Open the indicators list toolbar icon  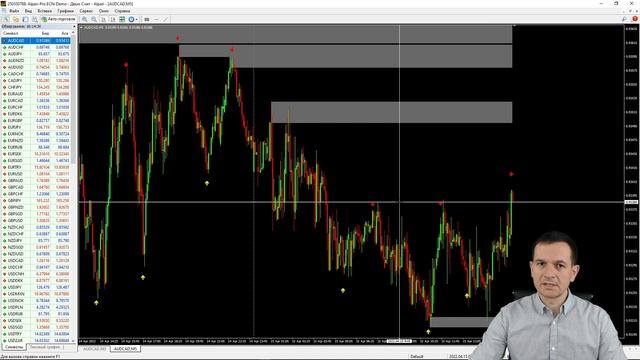pyautogui.click(x=122, y=19)
